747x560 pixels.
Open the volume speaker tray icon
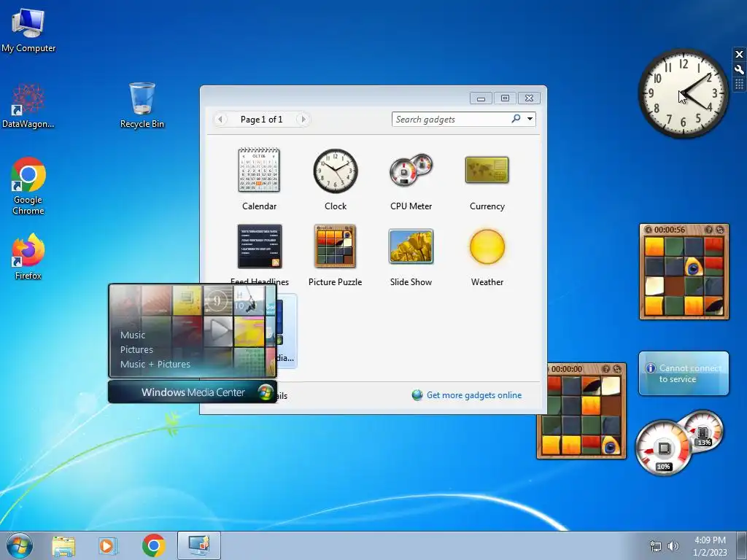tap(673, 546)
